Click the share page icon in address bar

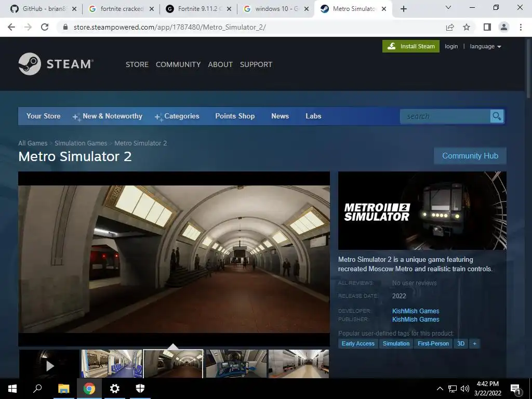(450, 27)
